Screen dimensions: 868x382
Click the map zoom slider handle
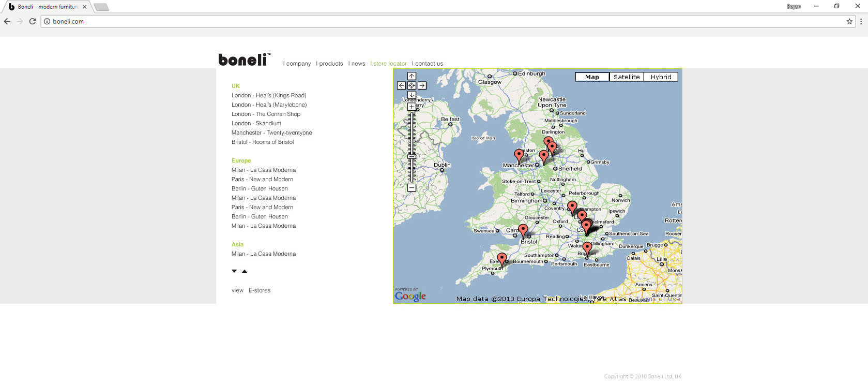412,156
